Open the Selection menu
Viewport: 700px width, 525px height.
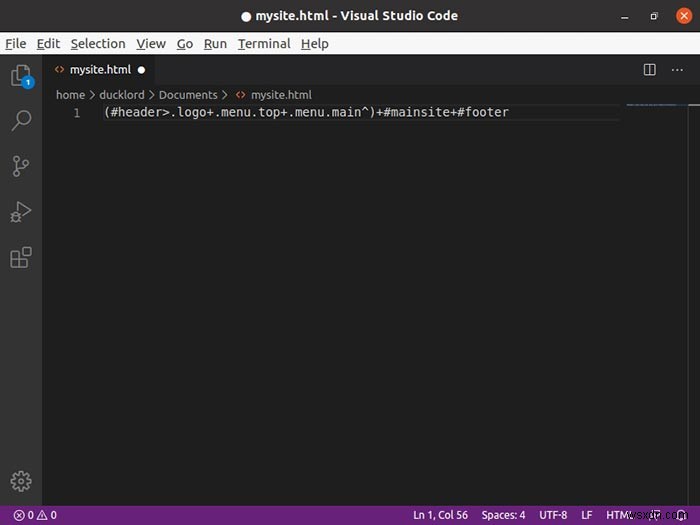pos(98,44)
